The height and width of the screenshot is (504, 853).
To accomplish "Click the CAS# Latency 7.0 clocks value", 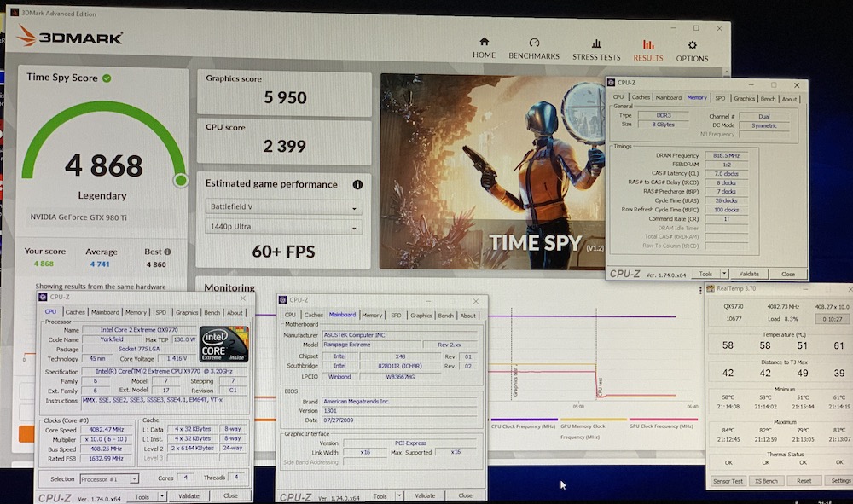I will click(x=726, y=174).
